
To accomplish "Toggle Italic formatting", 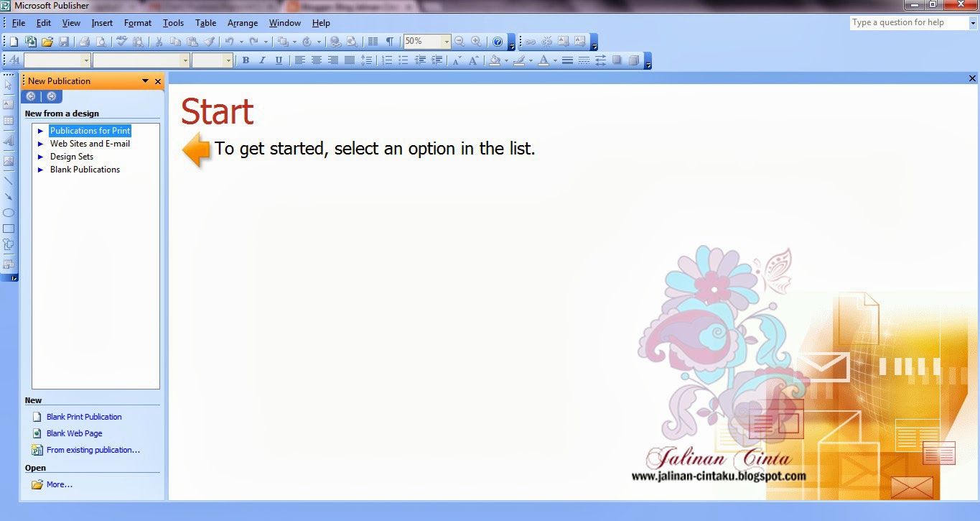I will pos(262,60).
